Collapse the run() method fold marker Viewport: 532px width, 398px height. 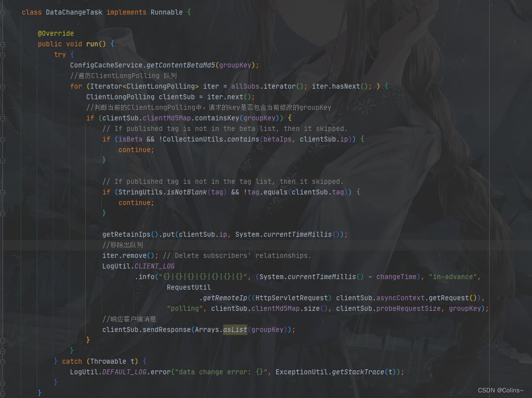pyautogui.click(x=3, y=44)
